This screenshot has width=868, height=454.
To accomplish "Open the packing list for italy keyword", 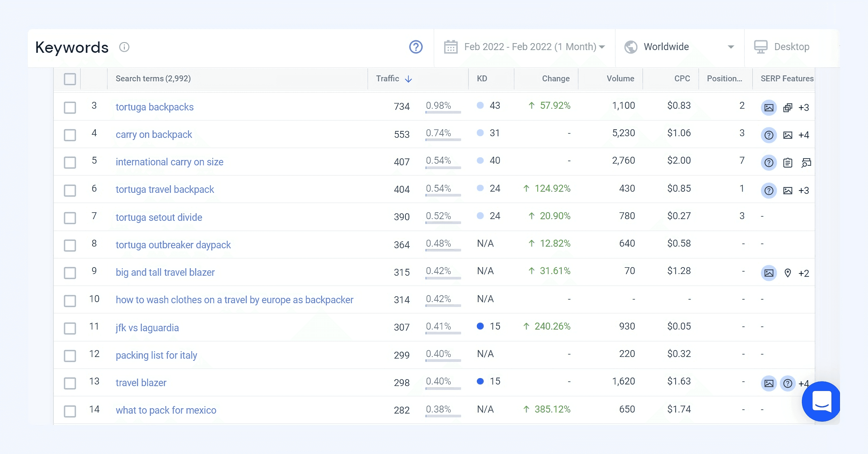I will pyautogui.click(x=156, y=355).
